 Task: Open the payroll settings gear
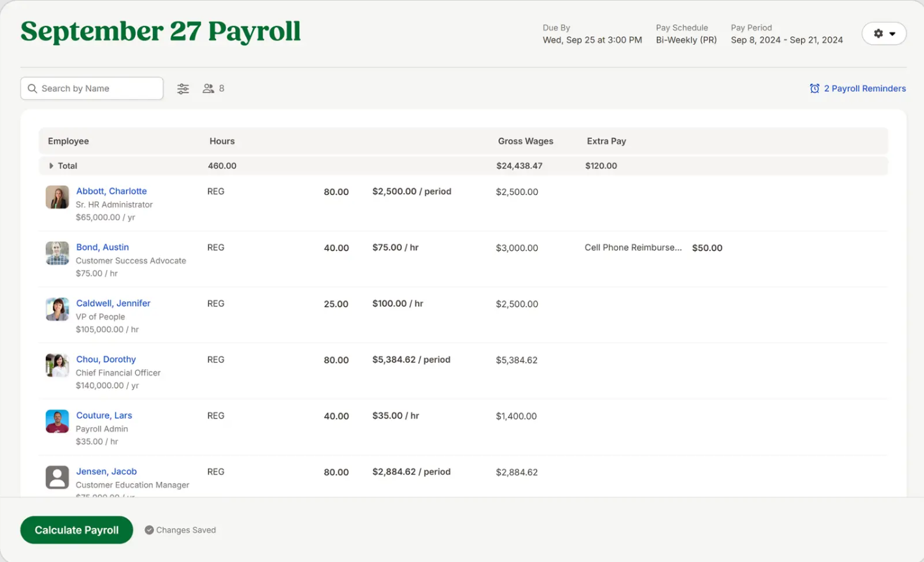click(879, 34)
